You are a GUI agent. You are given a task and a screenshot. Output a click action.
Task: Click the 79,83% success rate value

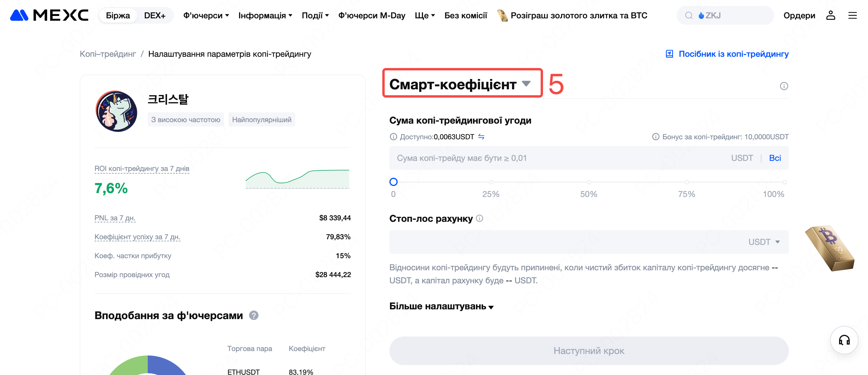pyautogui.click(x=338, y=236)
